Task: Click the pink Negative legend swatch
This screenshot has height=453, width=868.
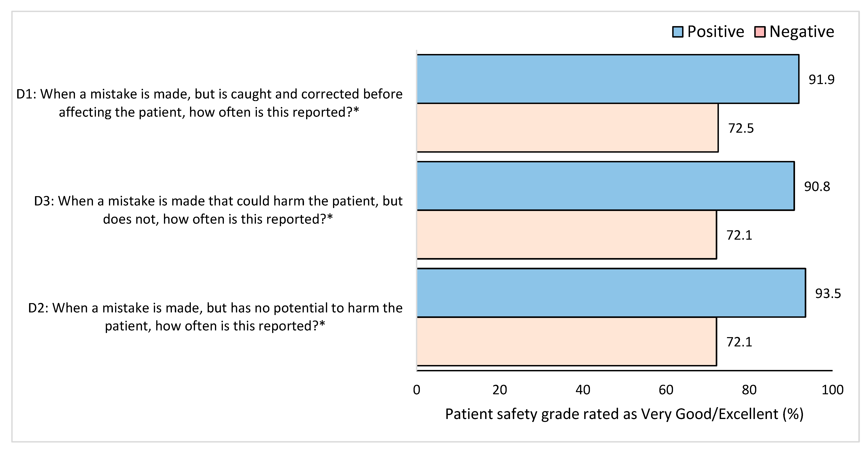Action: (x=760, y=32)
